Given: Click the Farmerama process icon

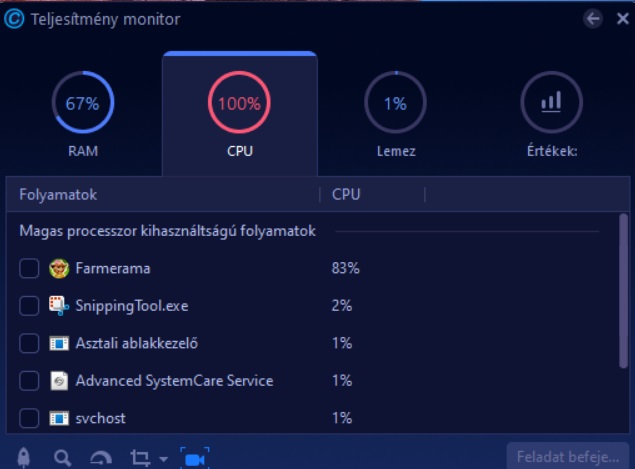Looking at the screenshot, I should [x=59, y=269].
